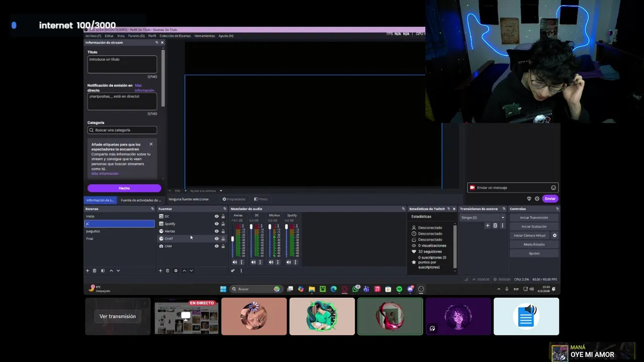Open chat settings gear icon
Viewport: 644px width, 362px height.
coord(537,199)
